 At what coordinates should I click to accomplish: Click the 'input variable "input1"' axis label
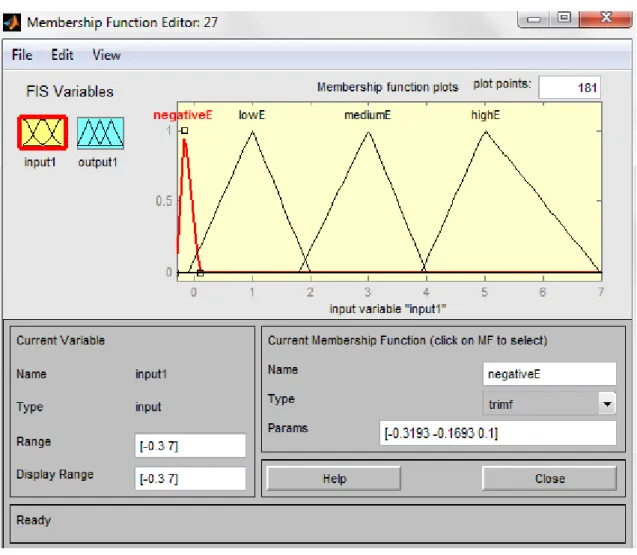pyautogui.click(x=388, y=309)
